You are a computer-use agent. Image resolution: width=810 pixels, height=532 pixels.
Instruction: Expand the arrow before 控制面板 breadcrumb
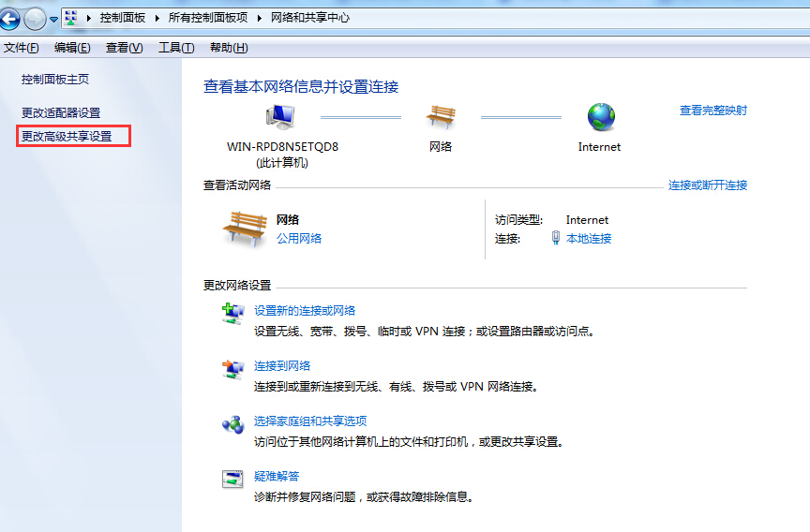89,18
